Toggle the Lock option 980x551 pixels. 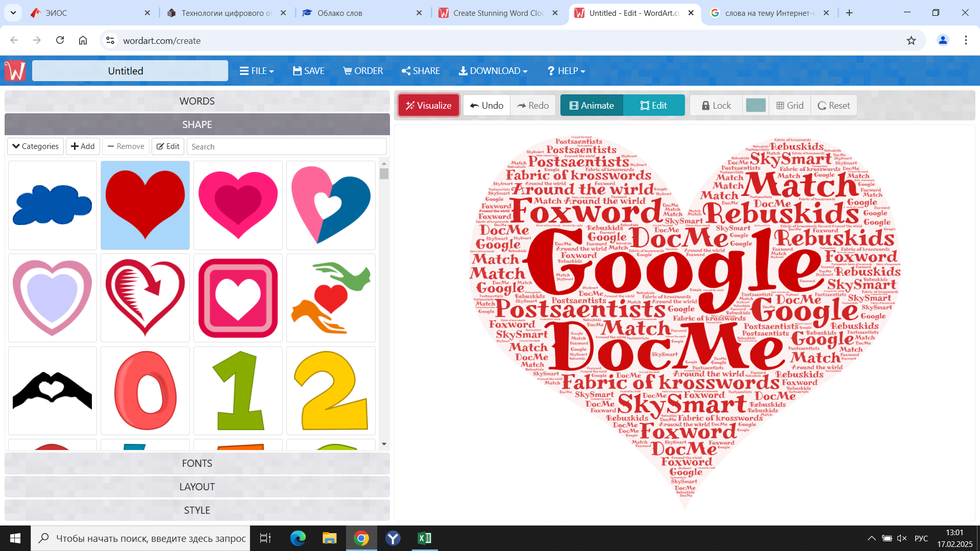tap(716, 106)
